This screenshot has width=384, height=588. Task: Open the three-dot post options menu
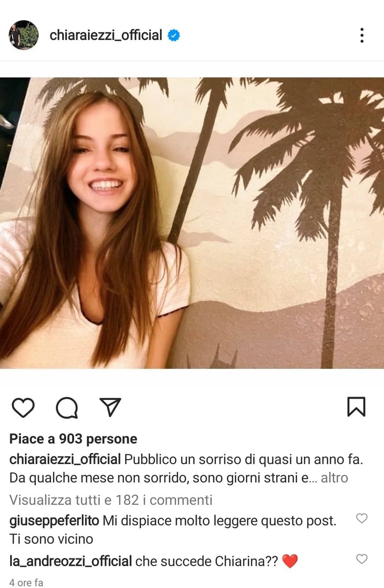(362, 35)
